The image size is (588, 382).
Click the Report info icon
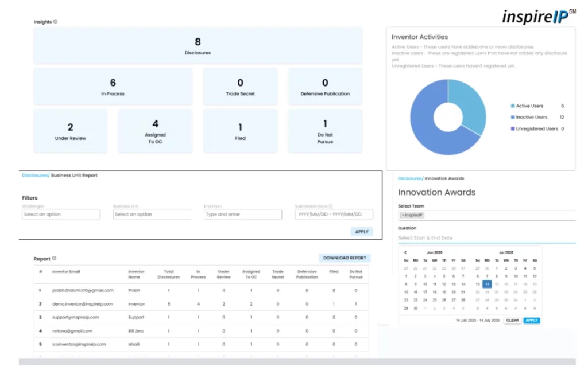[54, 259]
